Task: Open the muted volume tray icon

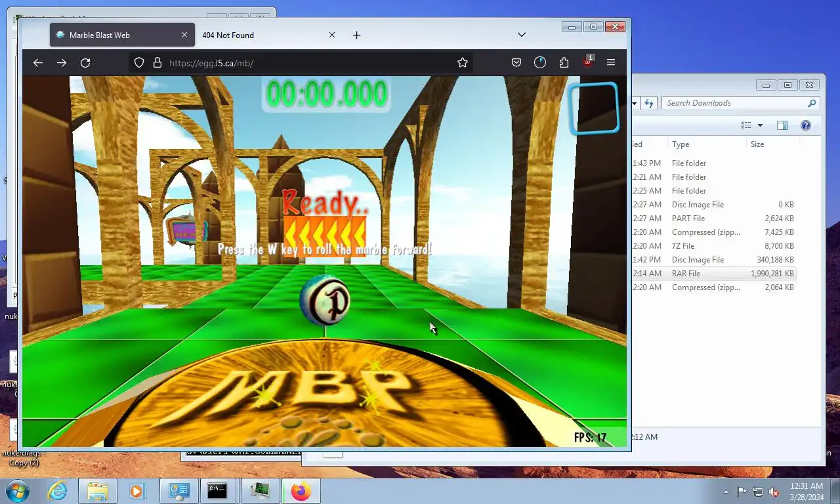Action: point(774,492)
